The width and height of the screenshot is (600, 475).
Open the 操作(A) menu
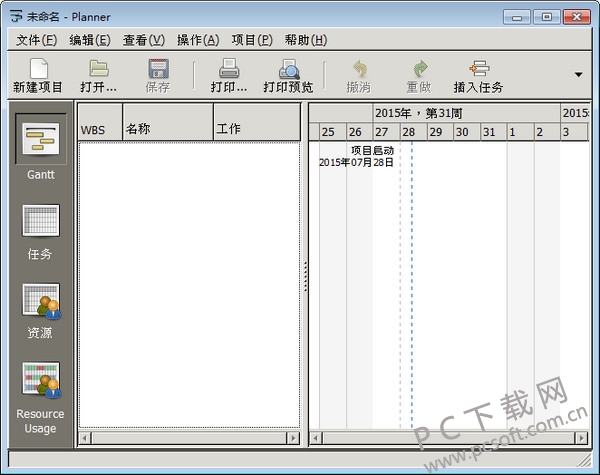(198, 40)
